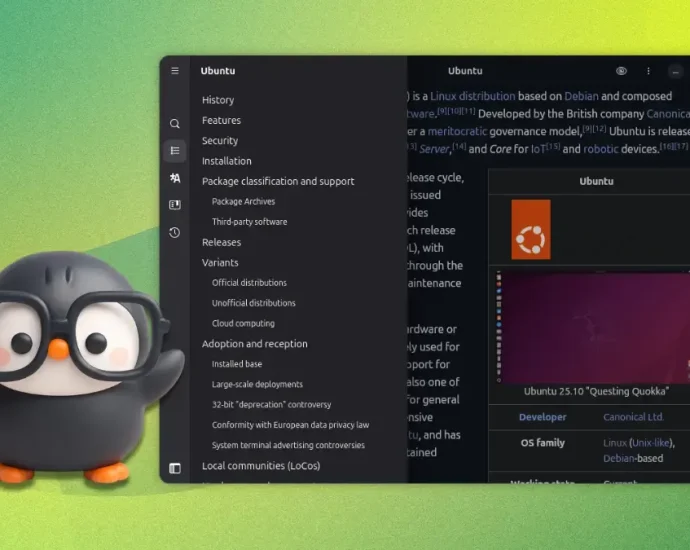Jump to Security section
This screenshot has height=550, width=690.
click(x=220, y=140)
